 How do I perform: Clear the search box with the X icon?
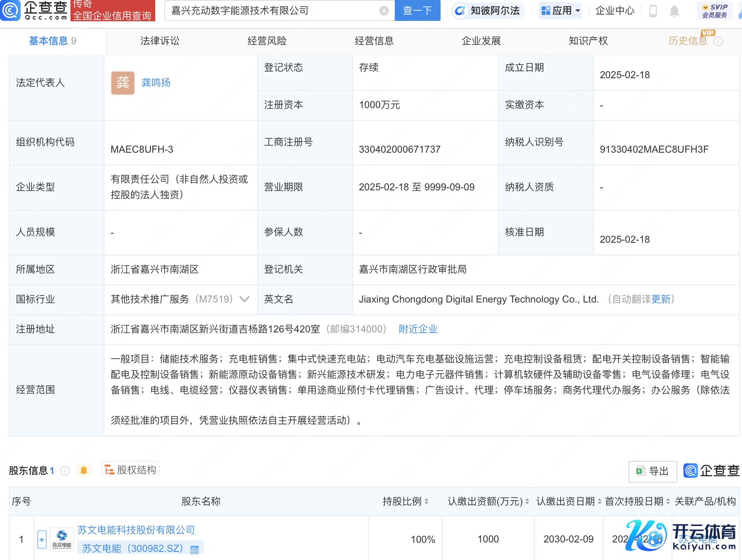tap(384, 11)
